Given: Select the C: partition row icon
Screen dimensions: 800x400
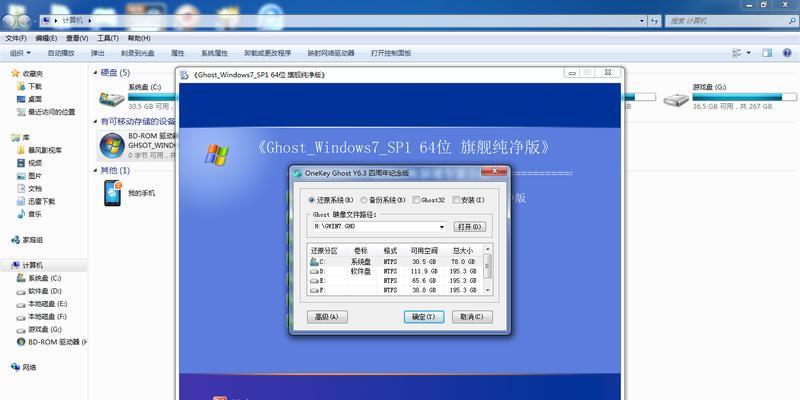Looking at the screenshot, I should coord(314,262).
